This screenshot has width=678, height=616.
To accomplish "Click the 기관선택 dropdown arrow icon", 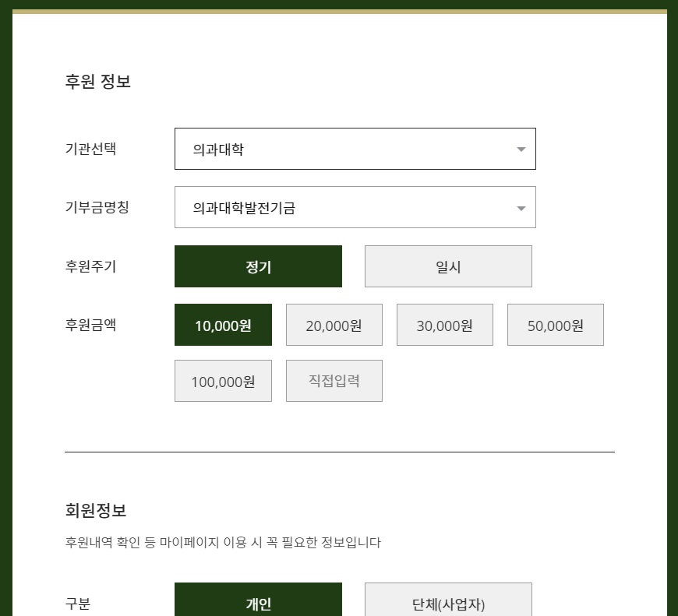I will click(521, 150).
